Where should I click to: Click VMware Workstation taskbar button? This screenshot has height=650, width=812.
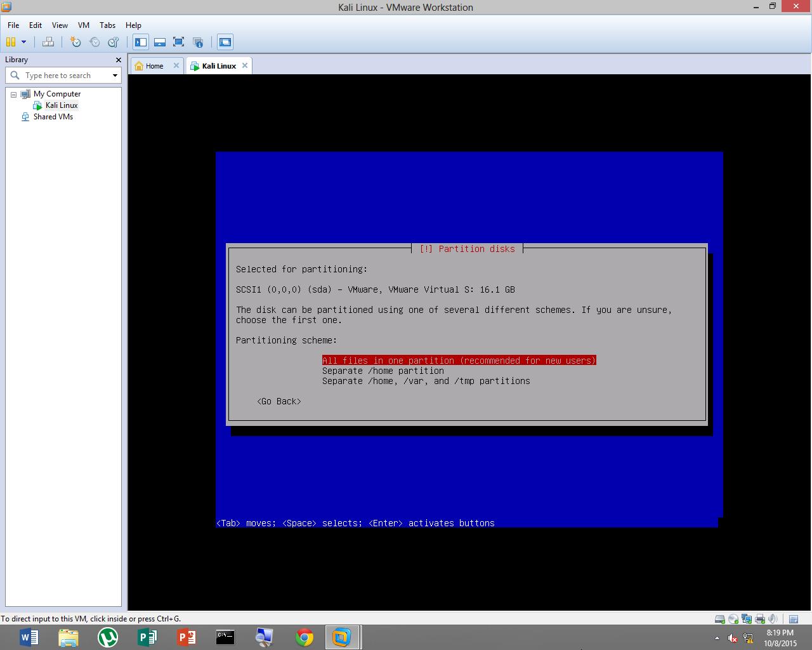coord(343,637)
